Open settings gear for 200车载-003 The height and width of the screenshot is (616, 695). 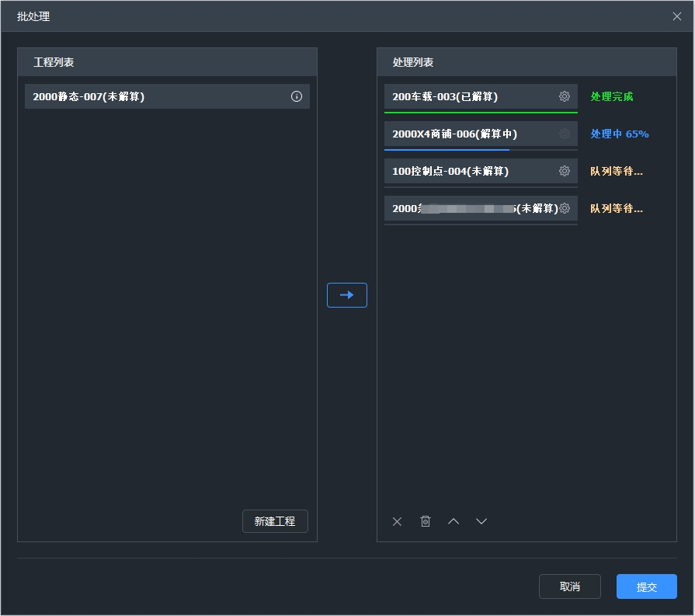pos(565,96)
